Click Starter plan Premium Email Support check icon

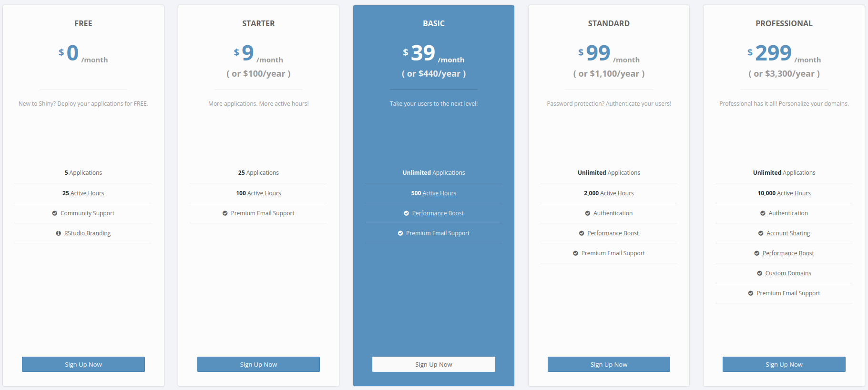point(225,213)
